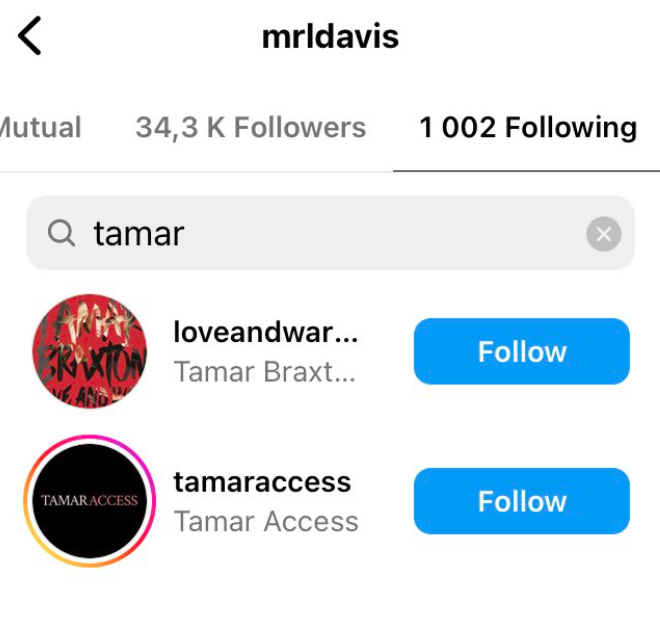Select the tamaraccess result row
The image size is (660, 626).
(x=330, y=501)
